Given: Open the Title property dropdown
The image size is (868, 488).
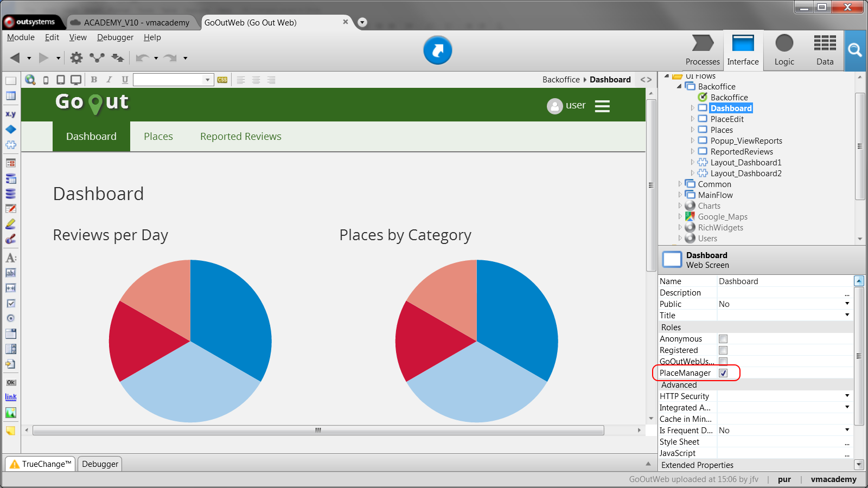Looking at the screenshot, I should pyautogui.click(x=847, y=315).
